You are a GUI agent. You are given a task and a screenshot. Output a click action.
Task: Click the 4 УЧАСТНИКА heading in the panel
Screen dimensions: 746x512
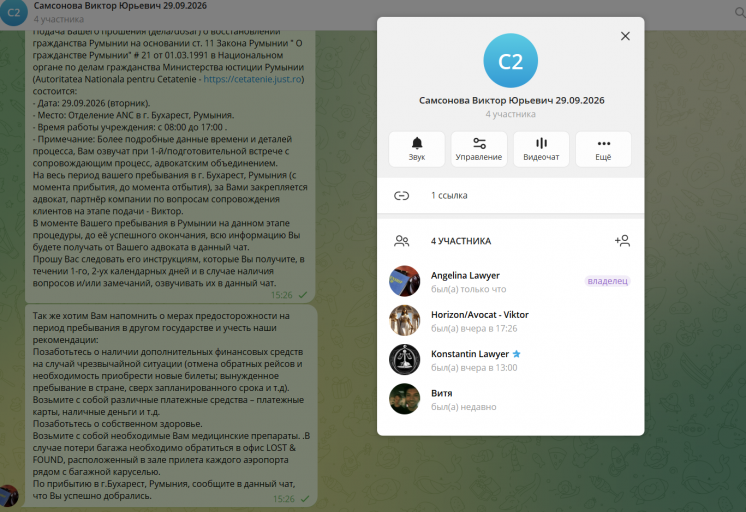461,241
